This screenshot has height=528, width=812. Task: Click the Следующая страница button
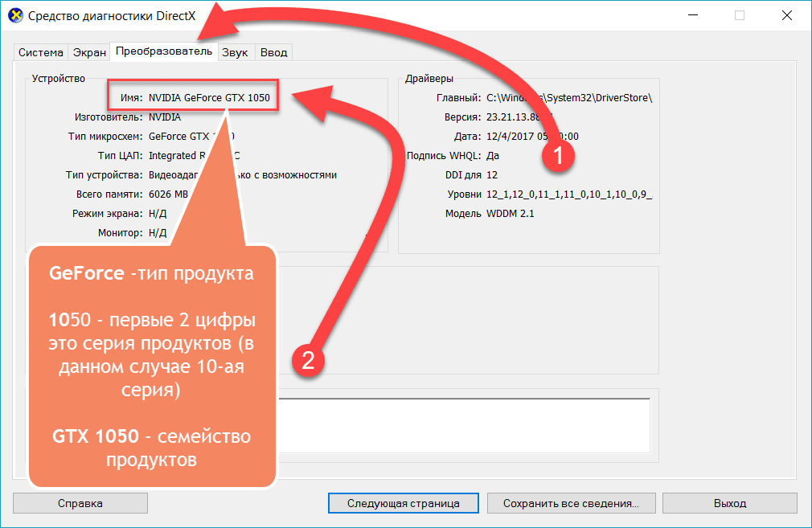pos(404,503)
